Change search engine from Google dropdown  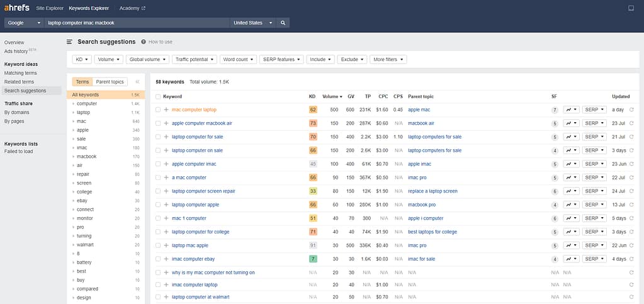[x=24, y=23]
